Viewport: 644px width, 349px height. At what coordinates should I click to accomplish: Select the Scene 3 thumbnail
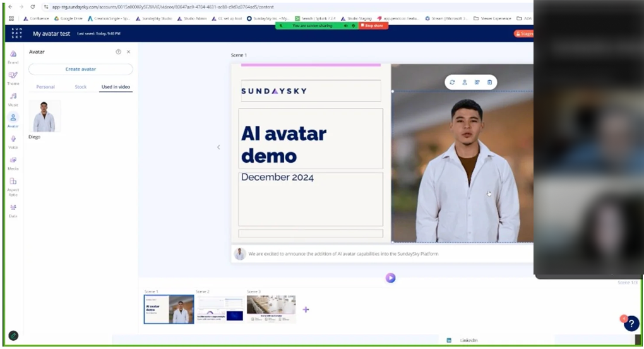[271, 309]
